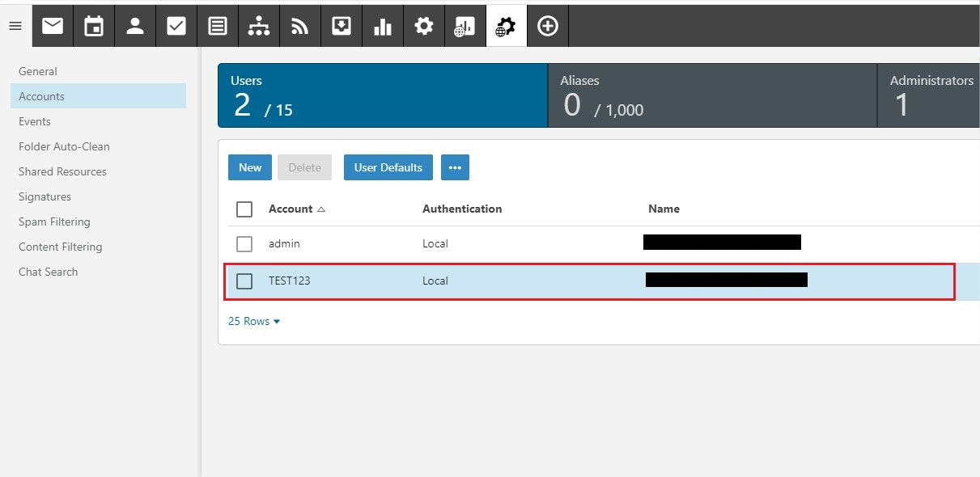
Task: Select General in the sidebar
Action: pos(38,71)
